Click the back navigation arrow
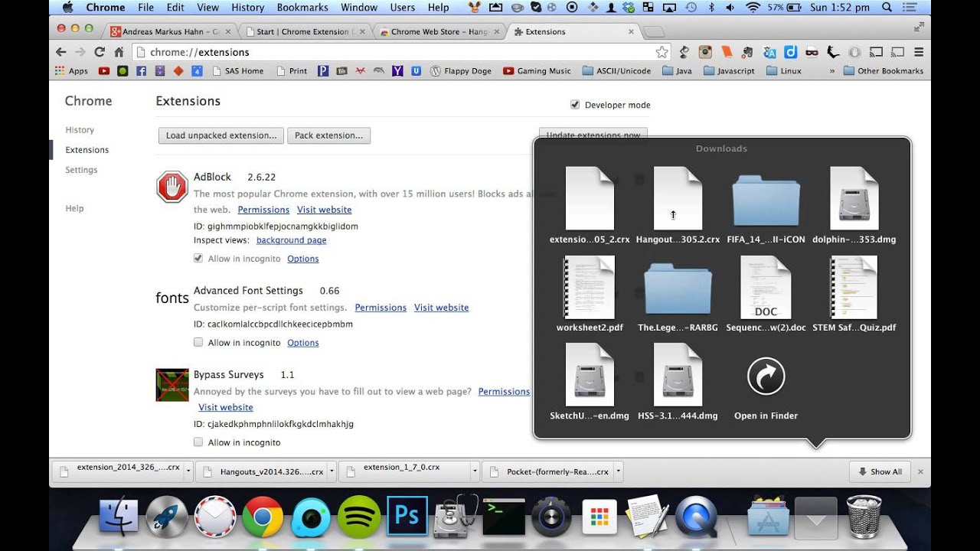This screenshot has height=551, width=980. [x=61, y=52]
